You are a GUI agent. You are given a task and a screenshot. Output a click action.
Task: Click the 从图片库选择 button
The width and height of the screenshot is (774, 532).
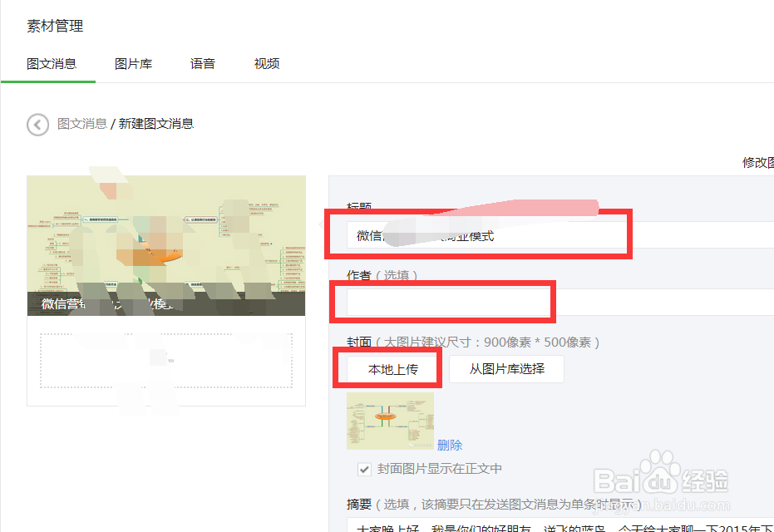(x=507, y=368)
